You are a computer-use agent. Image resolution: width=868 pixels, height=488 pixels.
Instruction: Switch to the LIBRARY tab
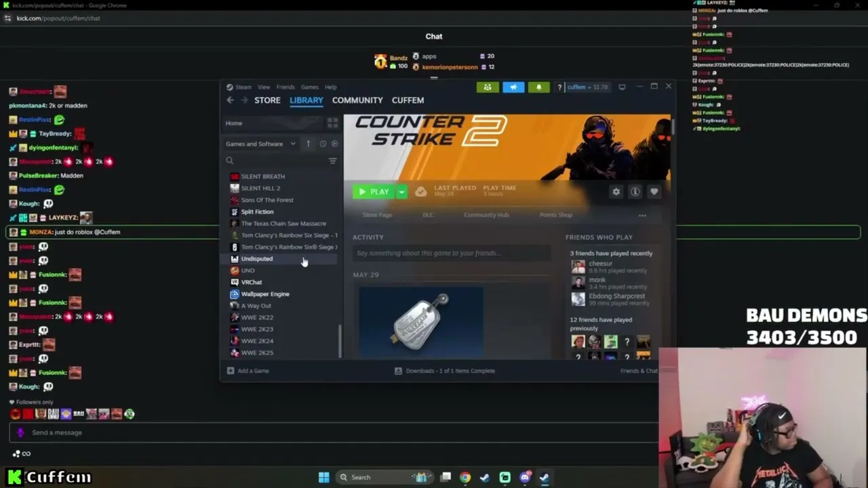pyautogui.click(x=307, y=100)
